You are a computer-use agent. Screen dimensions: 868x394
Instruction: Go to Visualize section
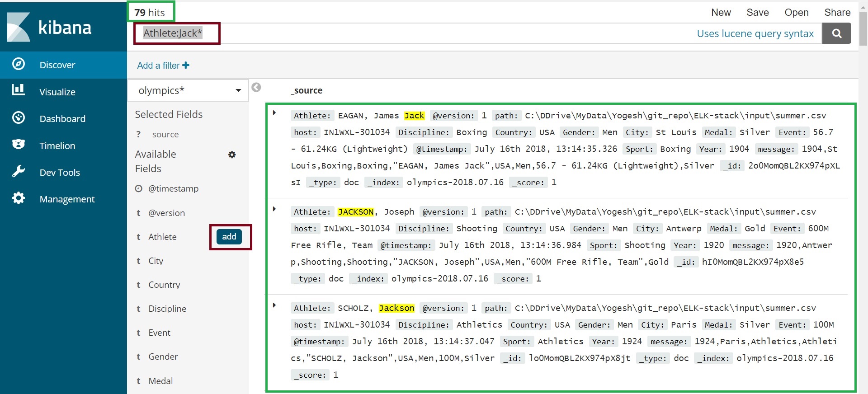tap(57, 92)
